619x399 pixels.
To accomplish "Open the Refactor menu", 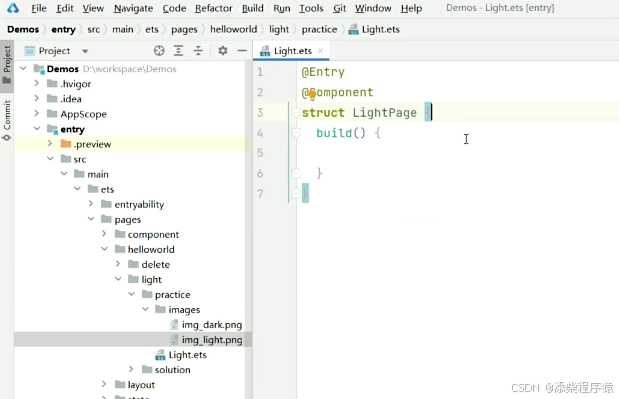I will click(214, 8).
